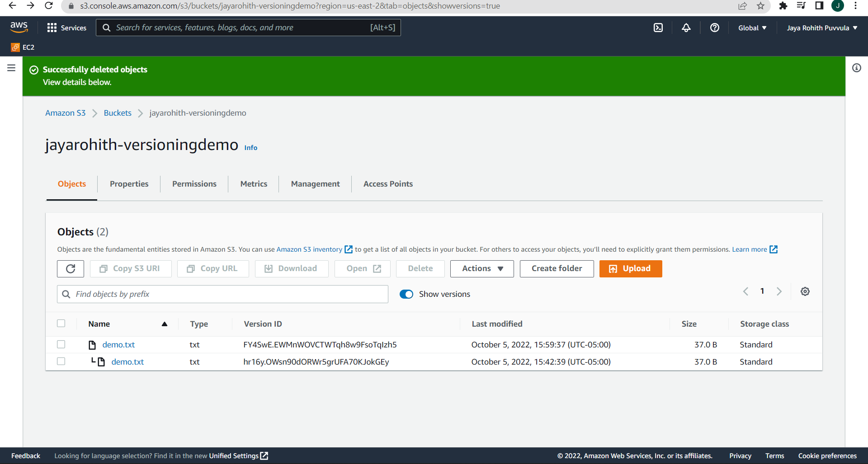Switch to the Permissions tab

194,184
